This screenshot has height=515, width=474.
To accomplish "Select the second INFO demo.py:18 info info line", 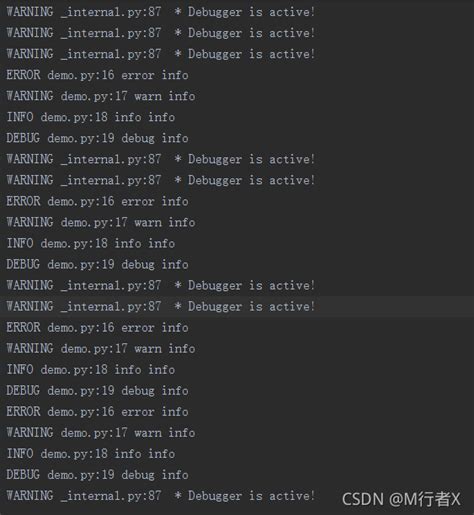I will pyautogui.click(x=91, y=243).
